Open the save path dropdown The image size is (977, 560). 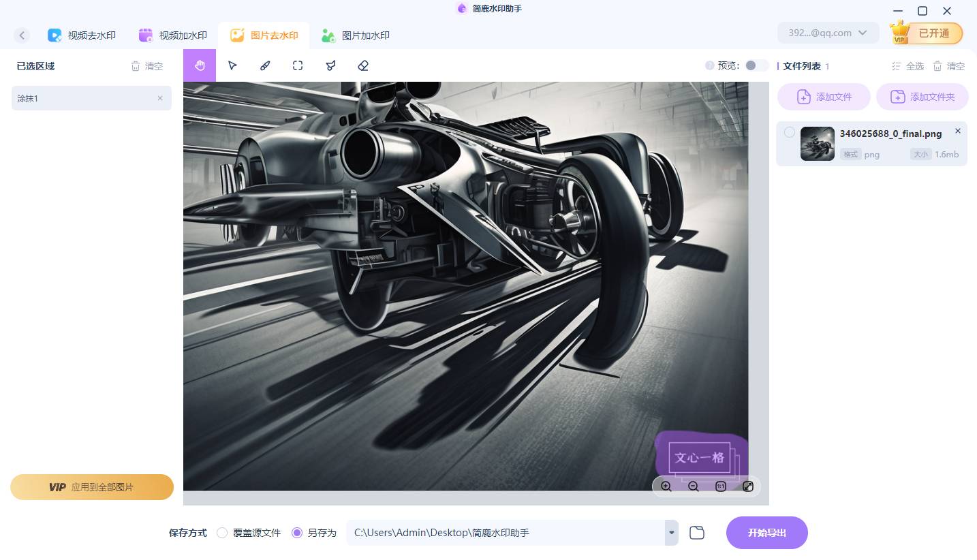671,533
